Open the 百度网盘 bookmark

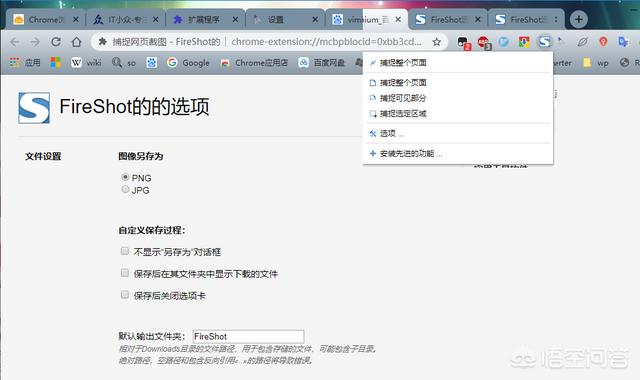pos(322,62)
